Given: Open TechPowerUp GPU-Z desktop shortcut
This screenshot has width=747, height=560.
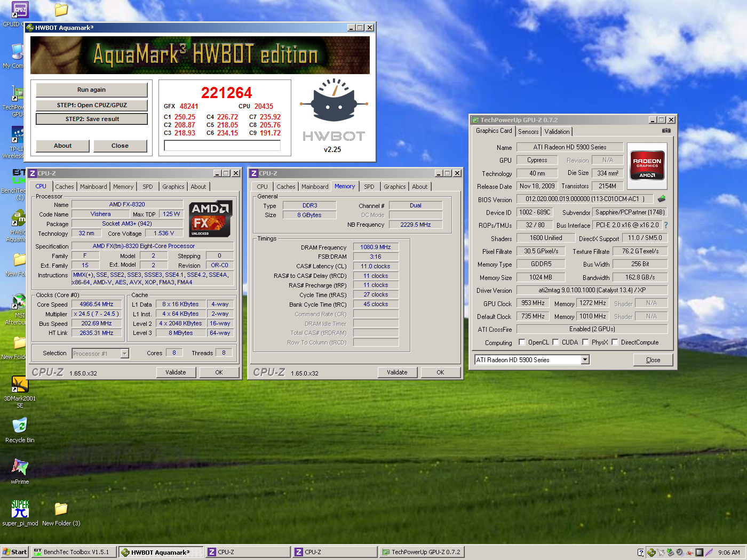Looking at the screenshot, I should [18, 94].
